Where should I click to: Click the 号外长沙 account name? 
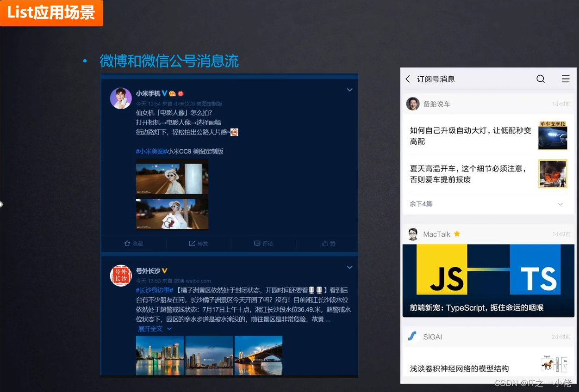pyautogui.click(x=148, y=271)
